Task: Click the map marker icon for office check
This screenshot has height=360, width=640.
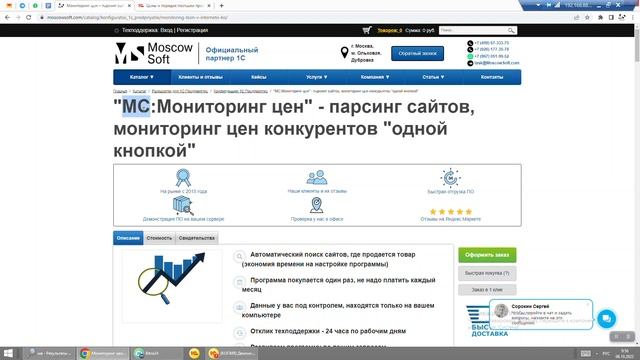Action: coord(317,205)
